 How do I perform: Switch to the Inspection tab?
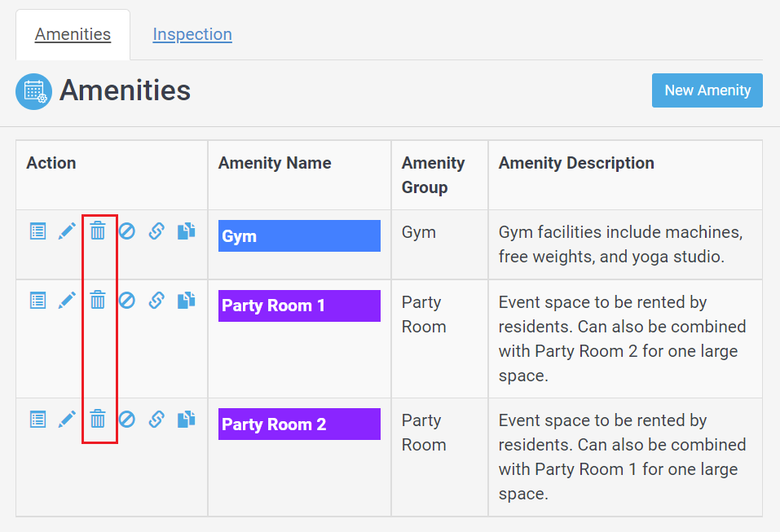[x=192, y=34]
